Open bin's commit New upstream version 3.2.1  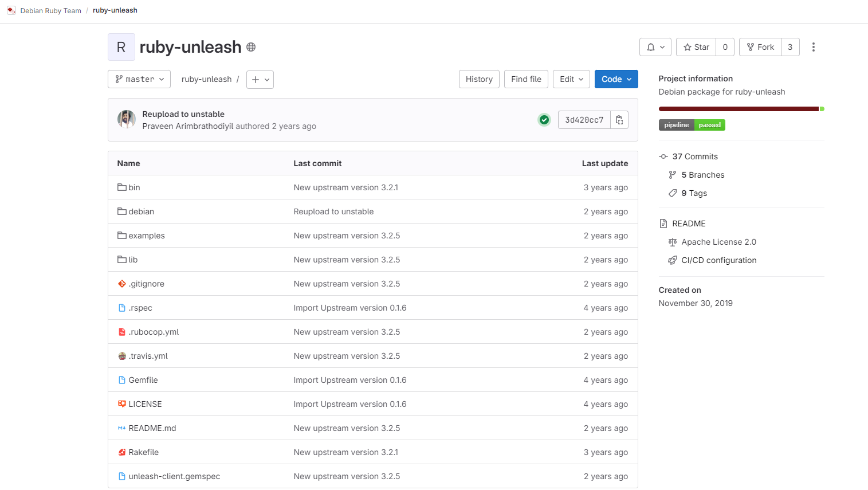345,187
